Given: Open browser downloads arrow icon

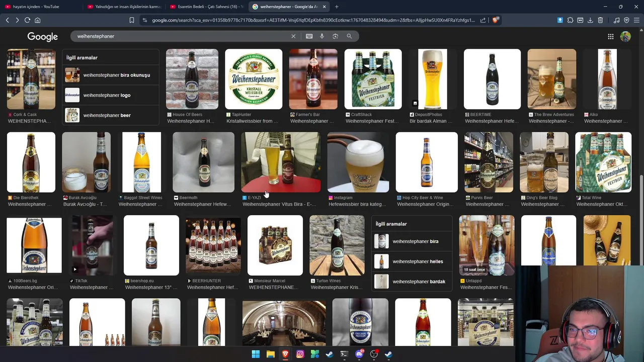Looking at the screenshot, I should pyautogui.click(x=590, y=20).
